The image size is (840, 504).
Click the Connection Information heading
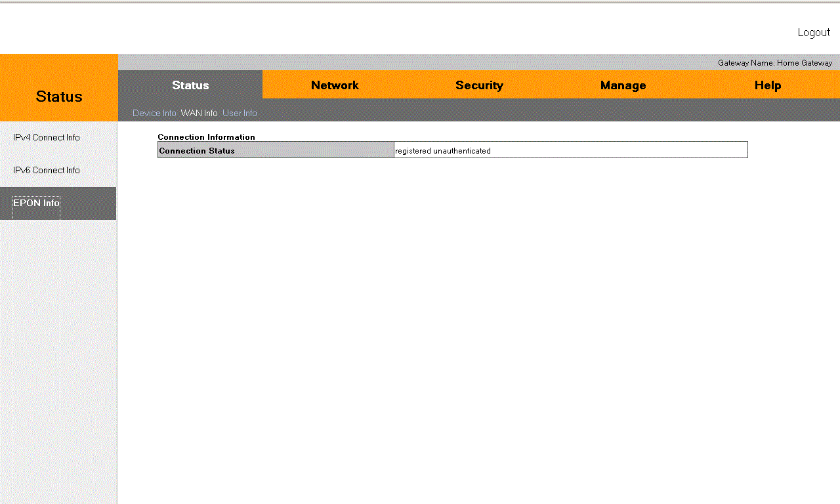click(206, 137)
